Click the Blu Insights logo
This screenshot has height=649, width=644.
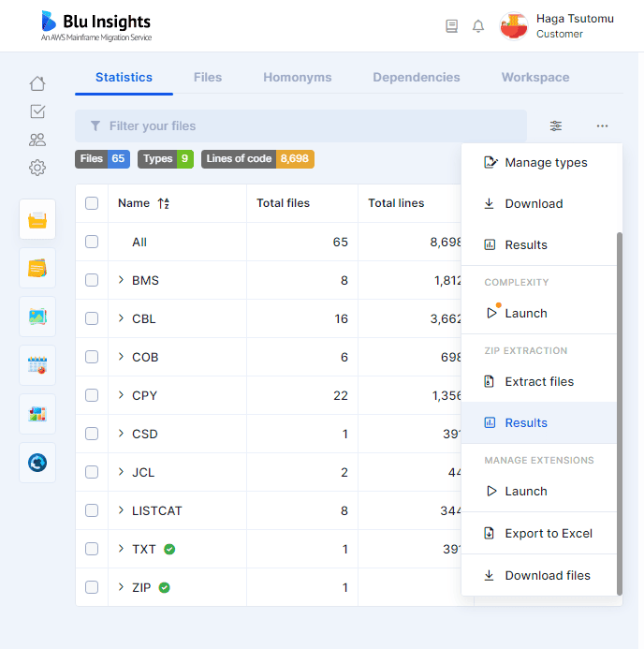[x=96, y=26]
